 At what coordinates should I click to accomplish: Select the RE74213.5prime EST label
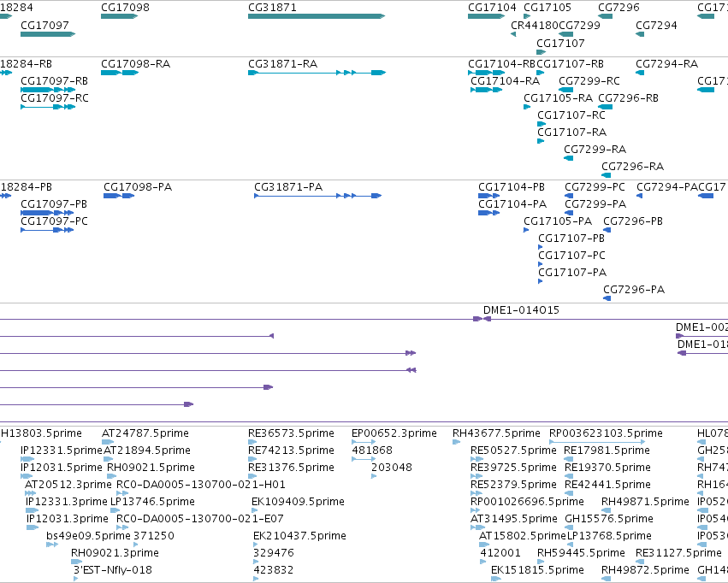(291, 450)
